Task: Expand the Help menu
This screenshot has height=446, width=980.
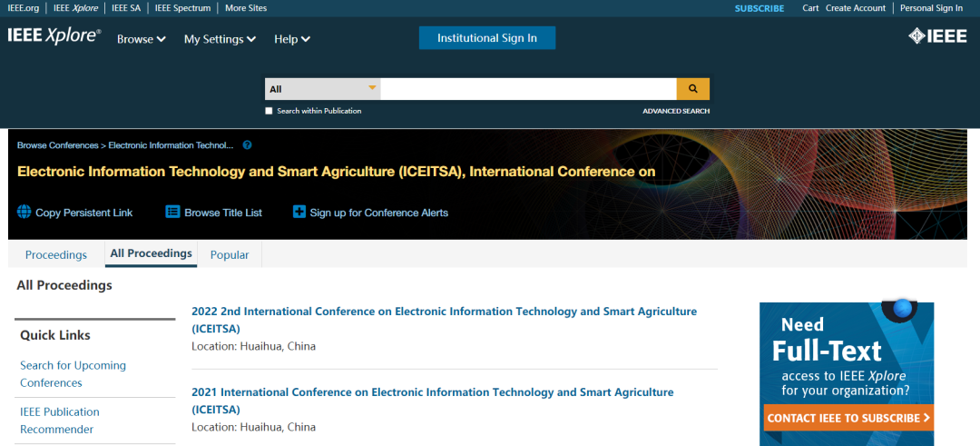Action: click(x=292, y=39)
